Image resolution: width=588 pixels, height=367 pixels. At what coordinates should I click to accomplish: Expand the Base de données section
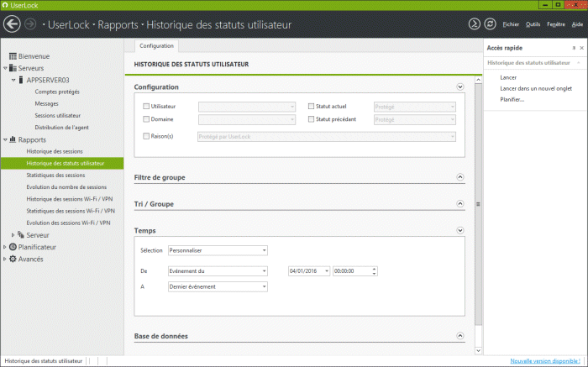(460, 336)
